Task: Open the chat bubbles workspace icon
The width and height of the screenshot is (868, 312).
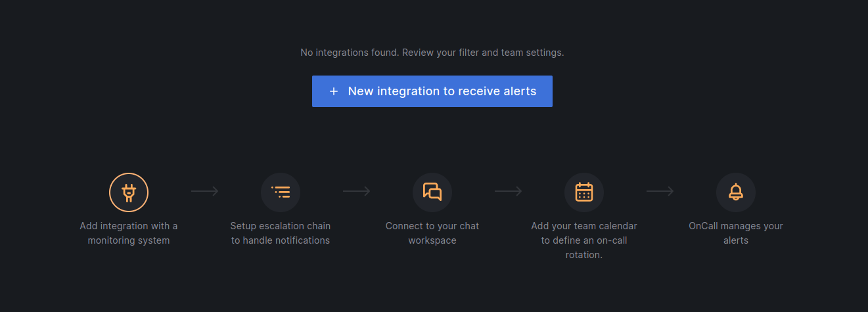Action: pyautogui.click(x=432, y=192)
